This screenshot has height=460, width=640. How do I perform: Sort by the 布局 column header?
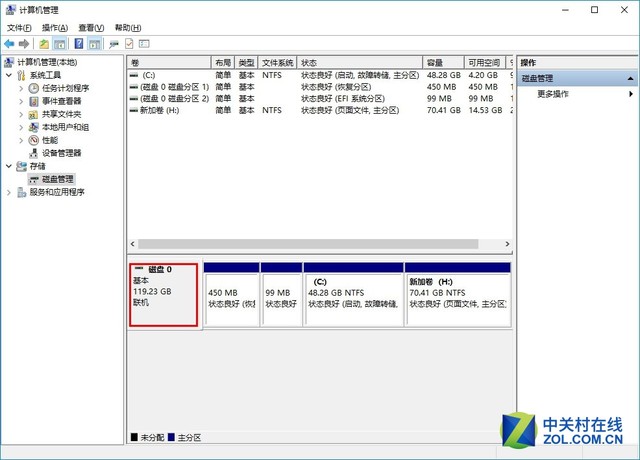(223, 62)
